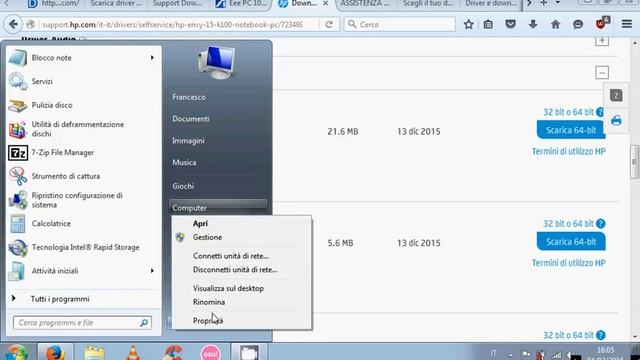640x360 pixels.
Task: Click Scarica 64-bit for 21.6 MB driver
Action: [571, 130]
